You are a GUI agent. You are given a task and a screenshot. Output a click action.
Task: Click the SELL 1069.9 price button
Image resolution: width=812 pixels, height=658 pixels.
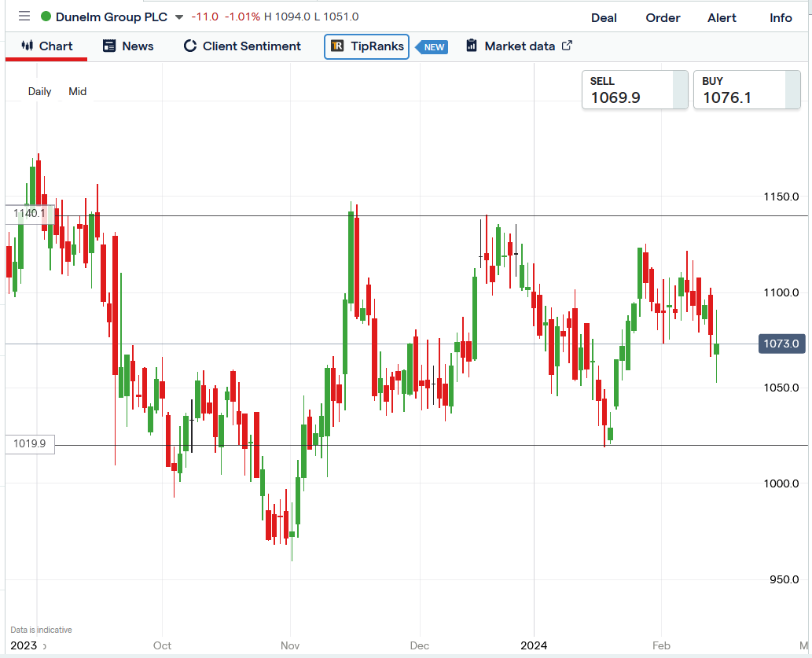[x=635, y=90]
